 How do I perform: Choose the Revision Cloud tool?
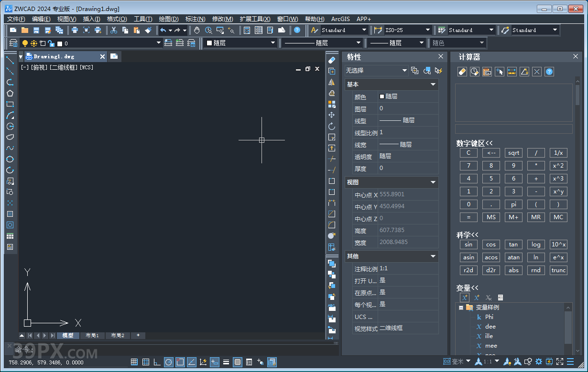click(10, 137)
